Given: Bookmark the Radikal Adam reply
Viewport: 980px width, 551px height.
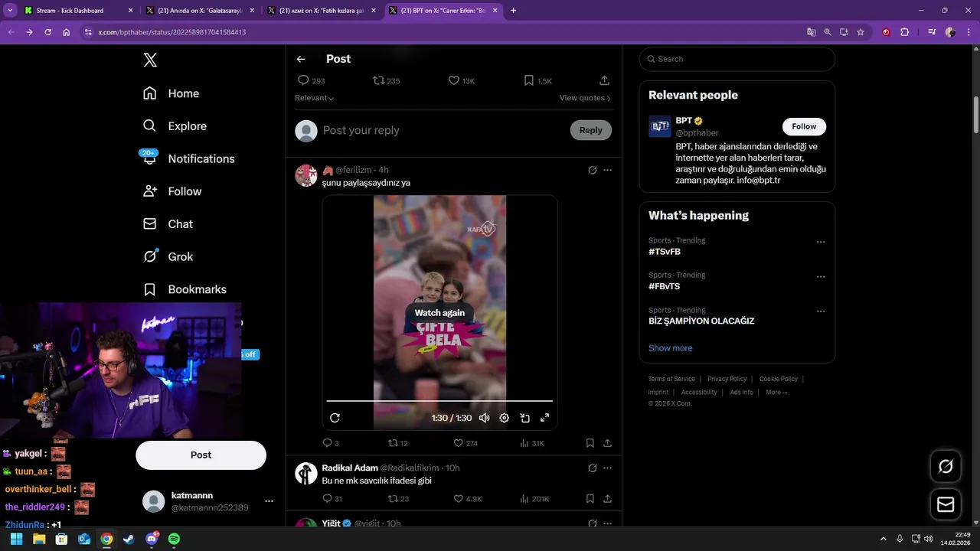Looking at the screenshot, I should point(590,499).
